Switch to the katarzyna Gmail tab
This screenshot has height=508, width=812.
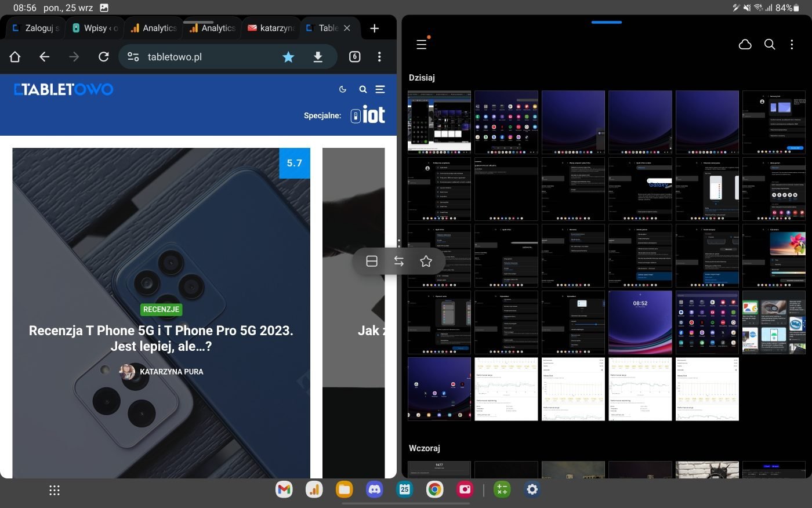coord(271,28)
